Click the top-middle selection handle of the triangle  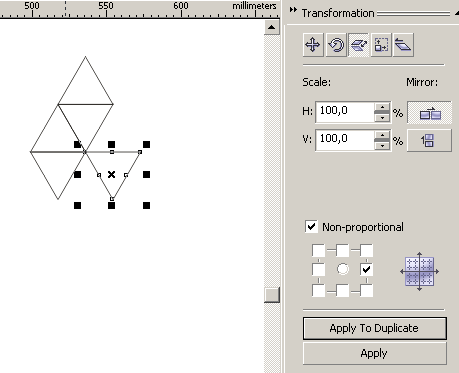112,144
